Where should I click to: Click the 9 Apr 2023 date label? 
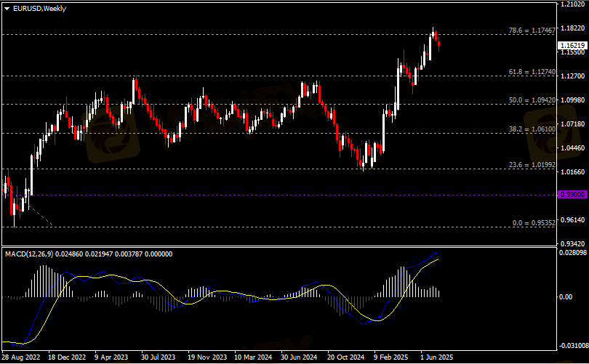(x=111, y=357)
